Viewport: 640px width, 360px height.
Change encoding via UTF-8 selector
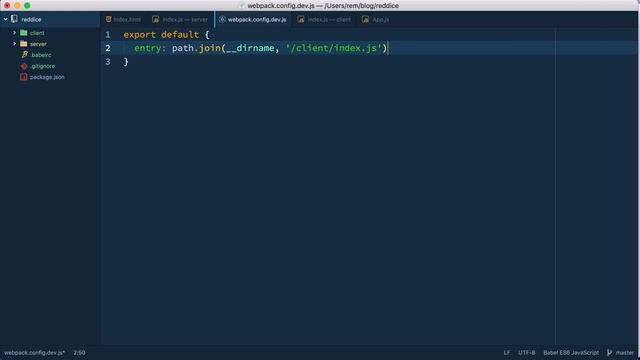point(527,353)
